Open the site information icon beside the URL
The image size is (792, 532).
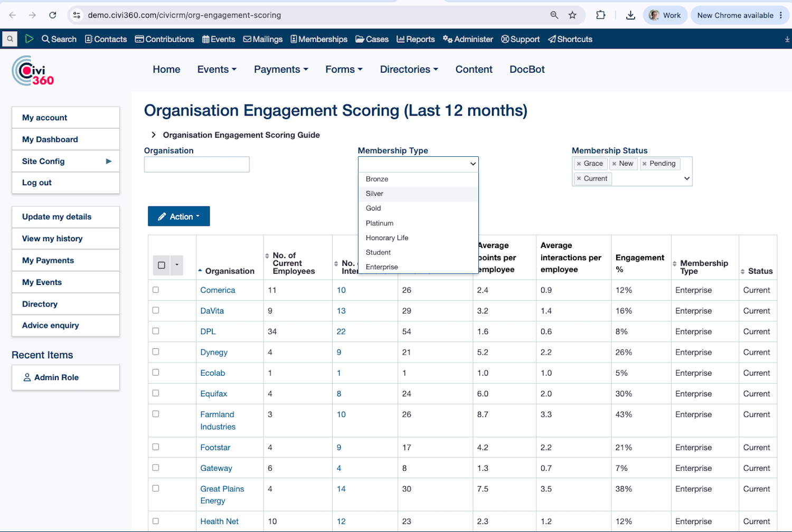coord(77,15)
